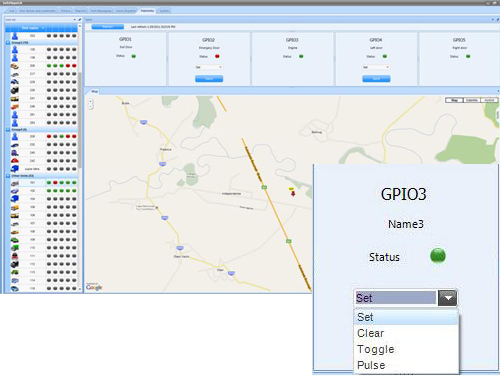Switch map view to Hybrid

[x=489, y=100]
